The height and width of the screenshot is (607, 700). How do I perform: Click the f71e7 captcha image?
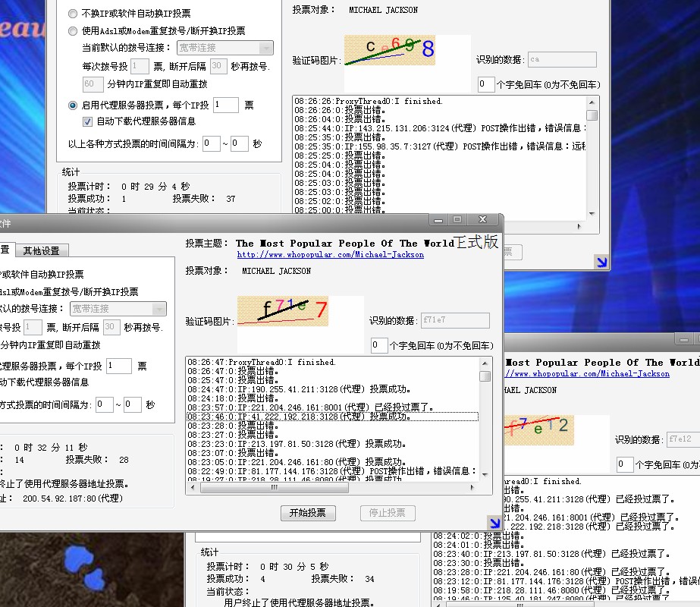click(283, 311)
